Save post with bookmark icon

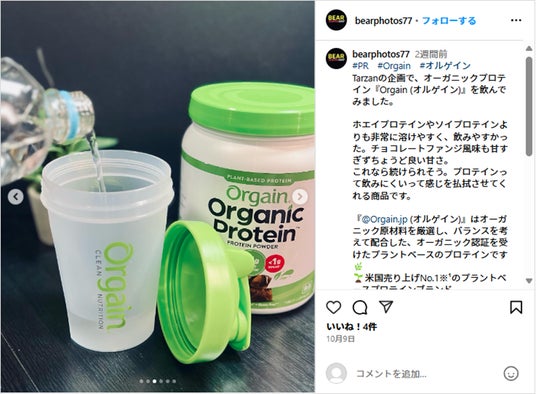pyautogui.click(x=516, y=307)
